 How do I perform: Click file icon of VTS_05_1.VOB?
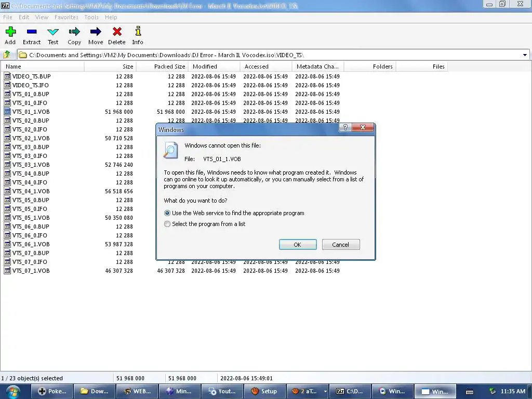point(7,217)
